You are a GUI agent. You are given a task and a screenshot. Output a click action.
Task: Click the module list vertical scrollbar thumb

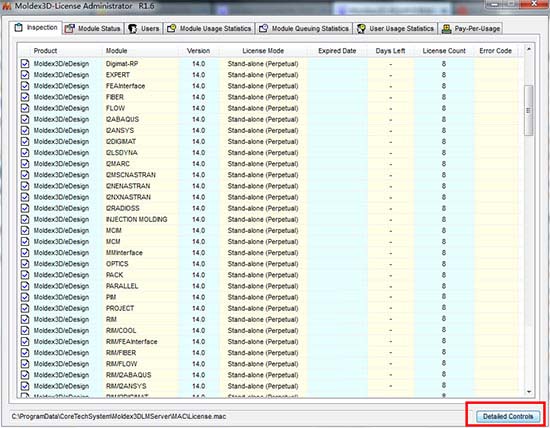(529, 110)
